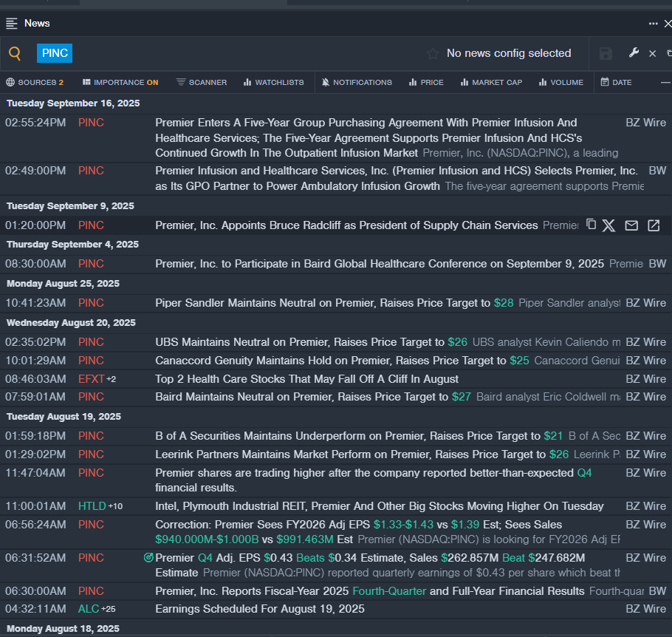The height and width of the screenshot is (637, 672).
Task: Expand the Date filter
Action: click(616, 82)
